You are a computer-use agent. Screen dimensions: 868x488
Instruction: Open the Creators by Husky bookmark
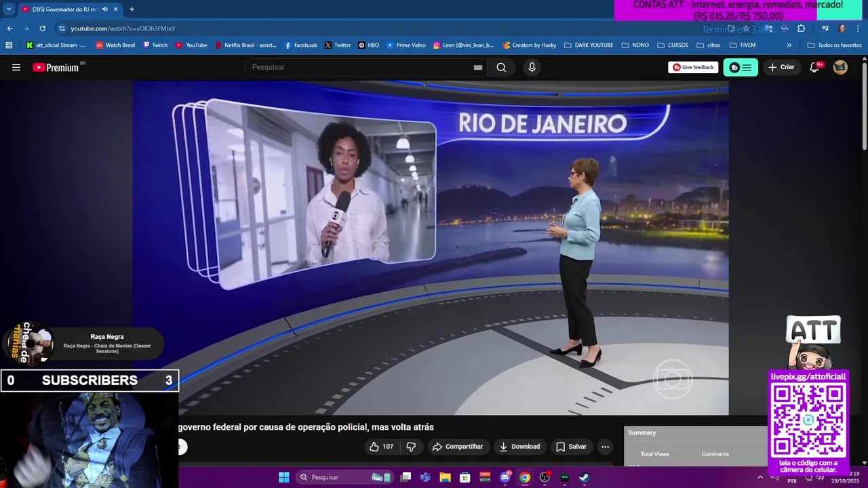click(x=529, y=45)
